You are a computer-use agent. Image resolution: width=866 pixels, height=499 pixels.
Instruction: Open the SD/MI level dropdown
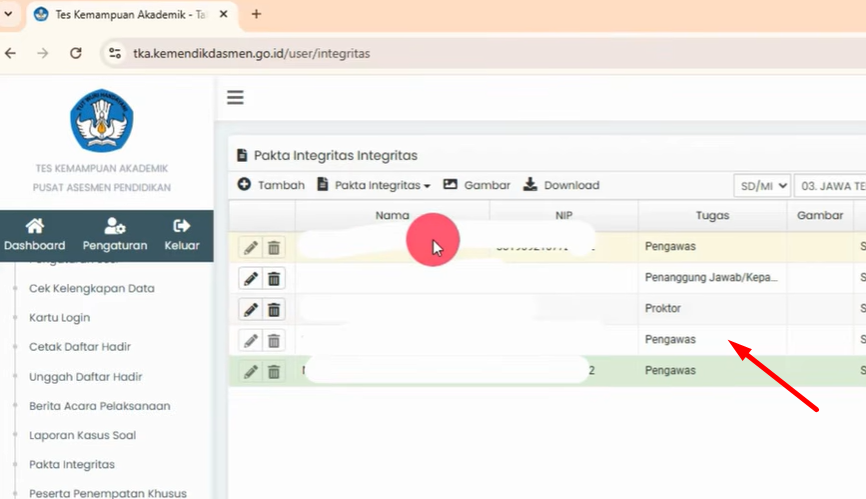coord(762,186)
